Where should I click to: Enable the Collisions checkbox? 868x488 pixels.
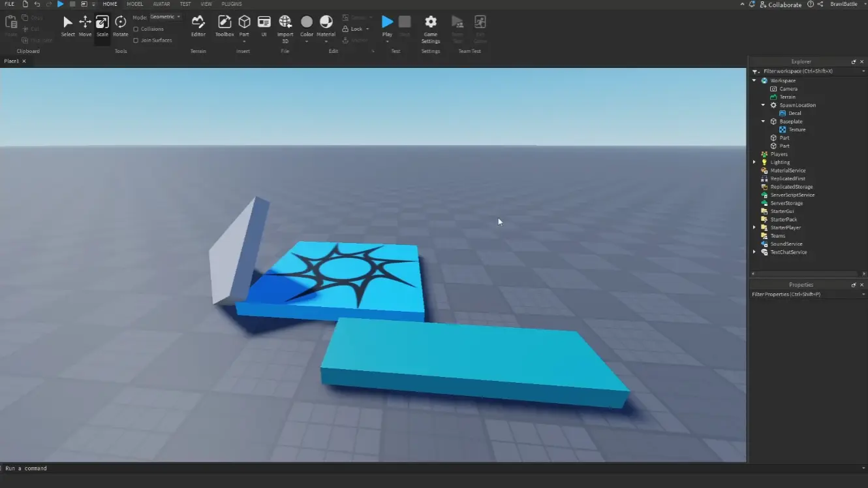click(136, 29)
